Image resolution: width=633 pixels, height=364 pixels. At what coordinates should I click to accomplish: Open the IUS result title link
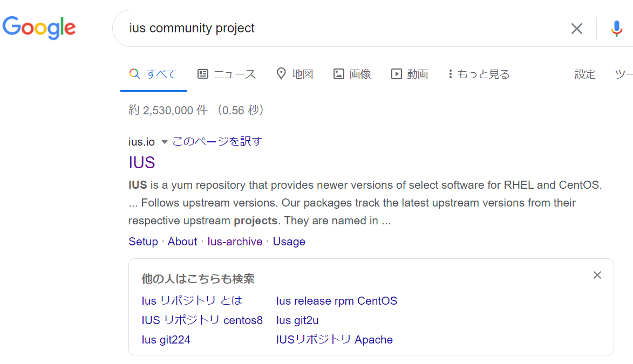tap(142, 163)
